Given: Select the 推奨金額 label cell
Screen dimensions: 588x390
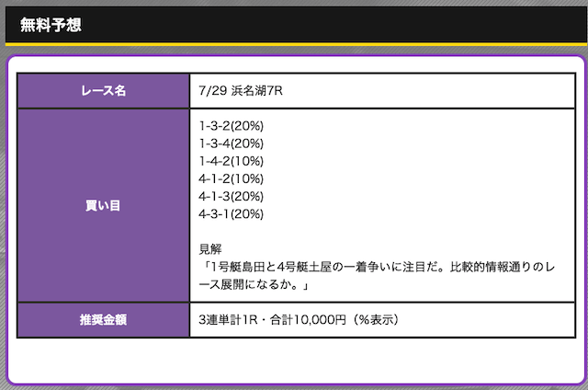Looking at the screenshot, I should (x=104, y=320).
